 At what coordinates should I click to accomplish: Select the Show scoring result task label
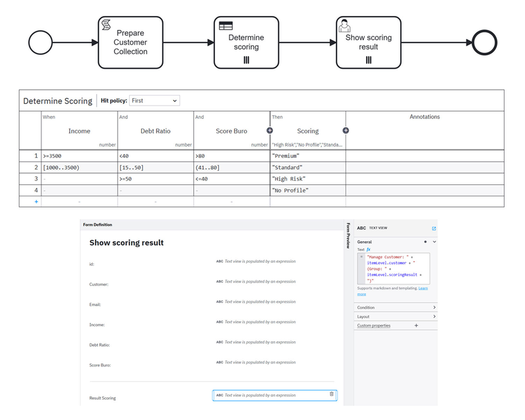[x=368, y=42]
